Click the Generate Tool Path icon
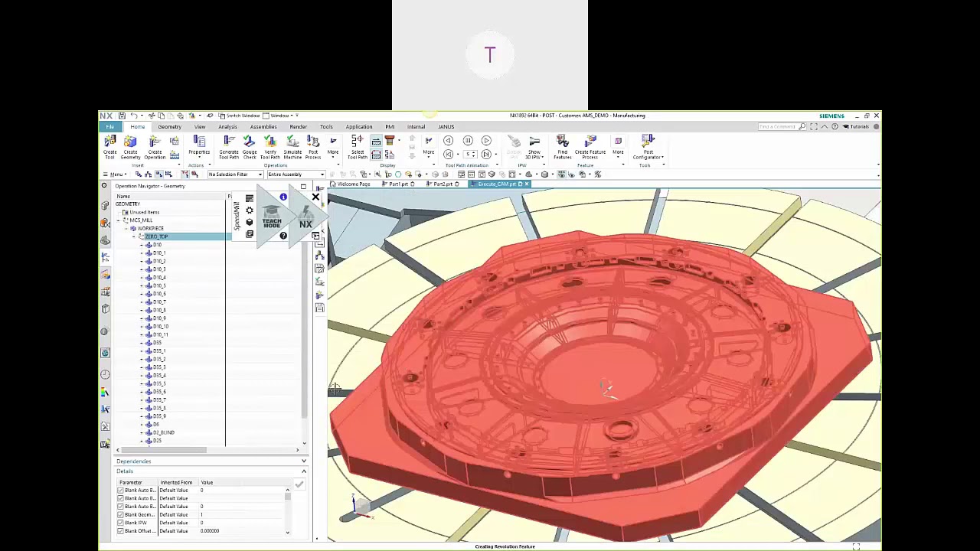Image resolution: width=980 pixels, height=551 pixels. [x=229, y=147]
